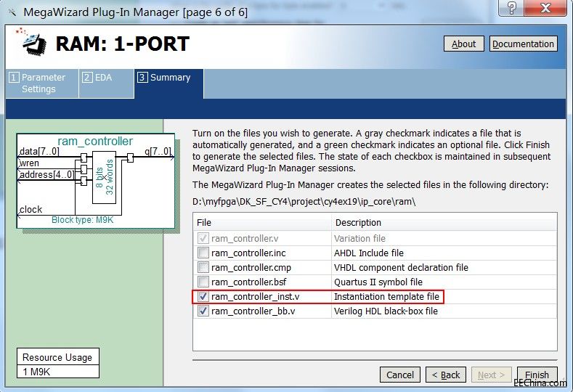Click the ram_controller_bb.v file name
Image resolution: width=573 pixels, height=392 pixels.
tap(253, 311)
